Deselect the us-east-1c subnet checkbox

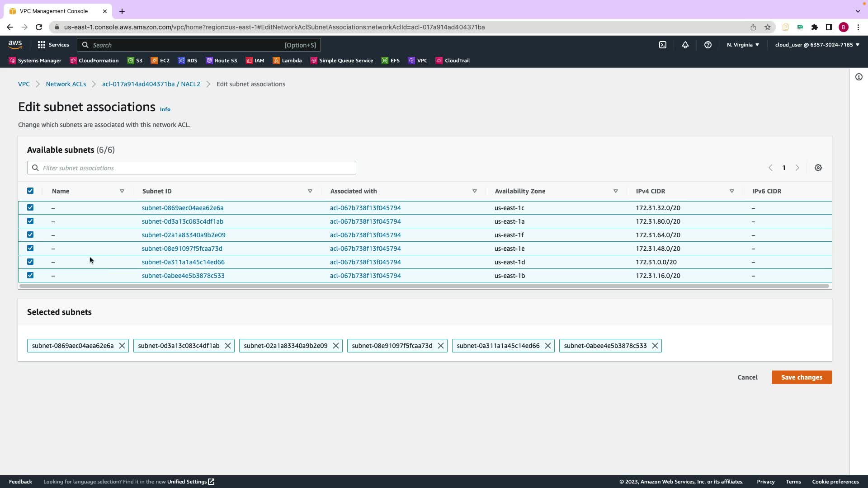point(30,207)
